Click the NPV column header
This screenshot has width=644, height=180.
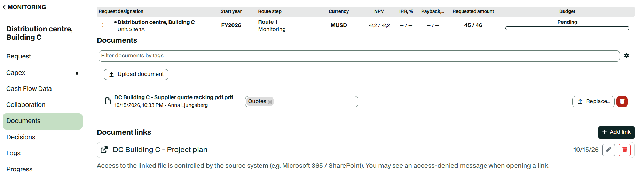[379, 11]
